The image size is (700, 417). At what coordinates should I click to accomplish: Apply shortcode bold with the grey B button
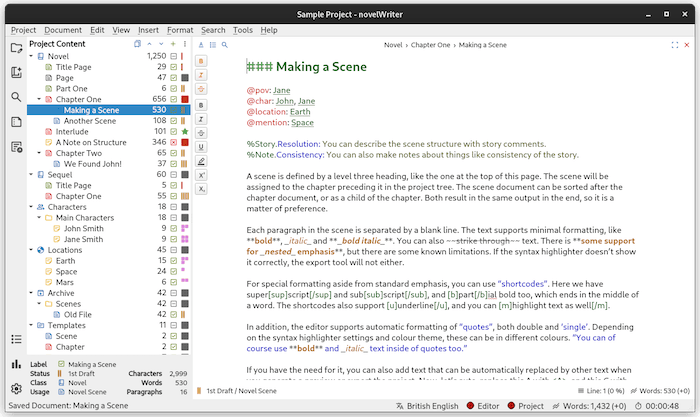201,105
